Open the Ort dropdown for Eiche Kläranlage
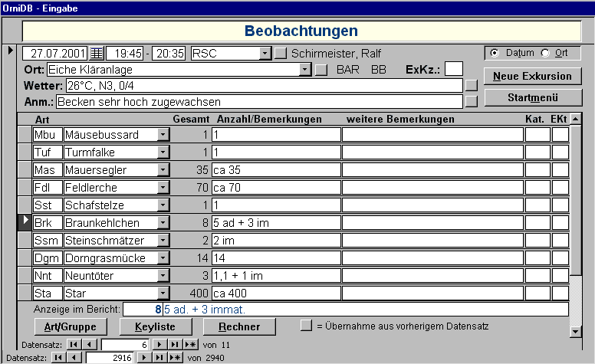 (304, 70)
